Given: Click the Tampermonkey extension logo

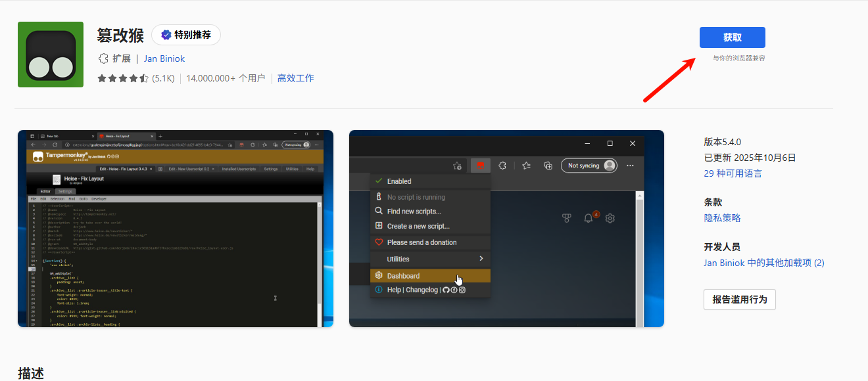Looking at the screenshot, I should point(51,55).
